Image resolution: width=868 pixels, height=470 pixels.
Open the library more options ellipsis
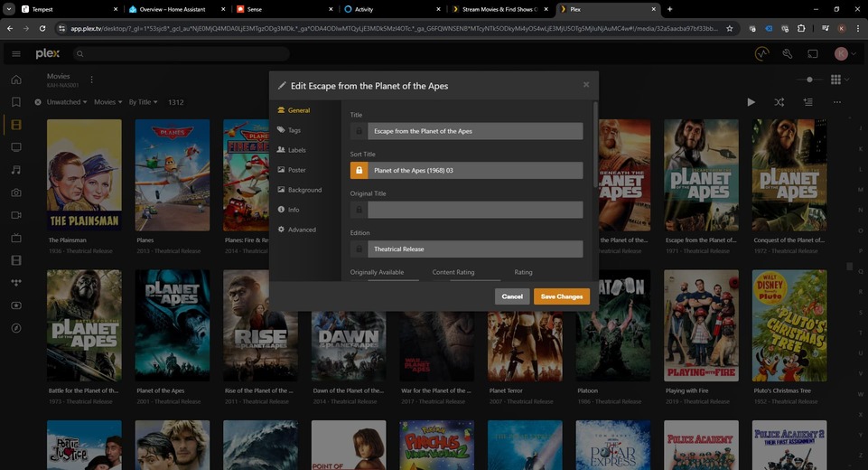[x=837, y=102]
